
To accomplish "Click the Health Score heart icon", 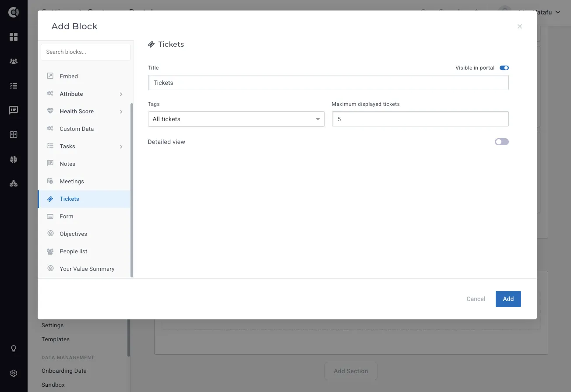I will pos(50,111).
